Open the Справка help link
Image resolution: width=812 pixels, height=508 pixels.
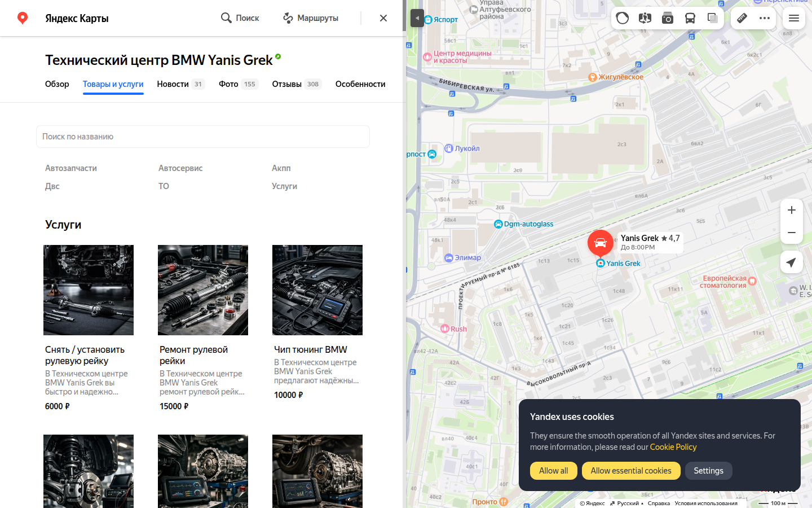pyautogui.click(x=659, y=503)
